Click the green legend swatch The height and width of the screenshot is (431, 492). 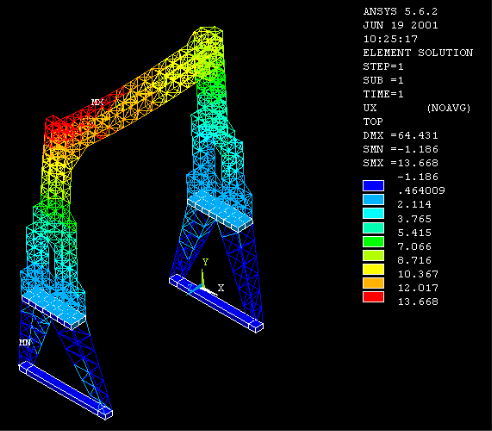tap(373, 241)
